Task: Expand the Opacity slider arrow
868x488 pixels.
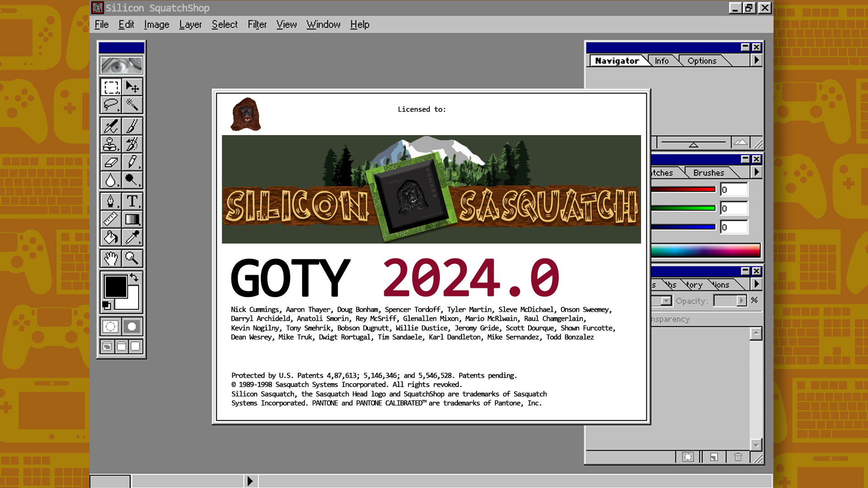Action: (741, 300)
